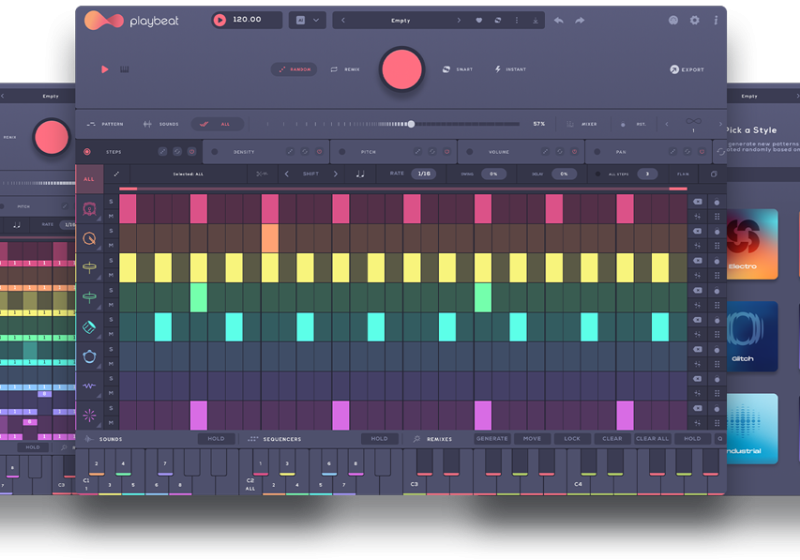Switch to the Random mode tab
This screenshot has height=560, width=800.
point(294,69)
